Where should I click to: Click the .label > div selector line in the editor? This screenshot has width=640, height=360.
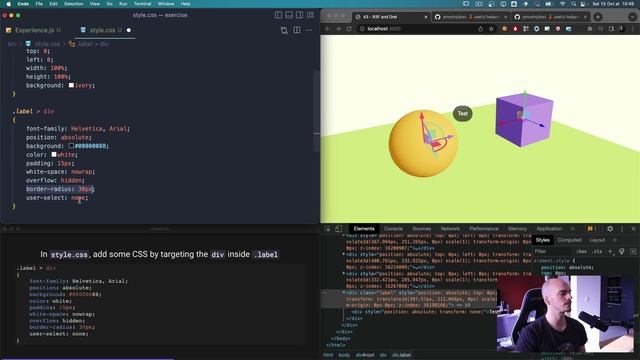[x=33, y=111]
